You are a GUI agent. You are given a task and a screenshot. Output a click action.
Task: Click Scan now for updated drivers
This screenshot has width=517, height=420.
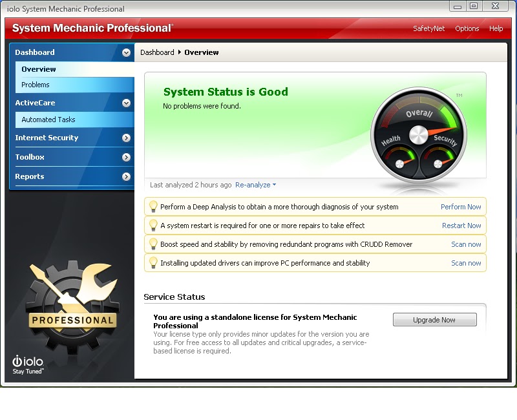[x=466, y=263]
